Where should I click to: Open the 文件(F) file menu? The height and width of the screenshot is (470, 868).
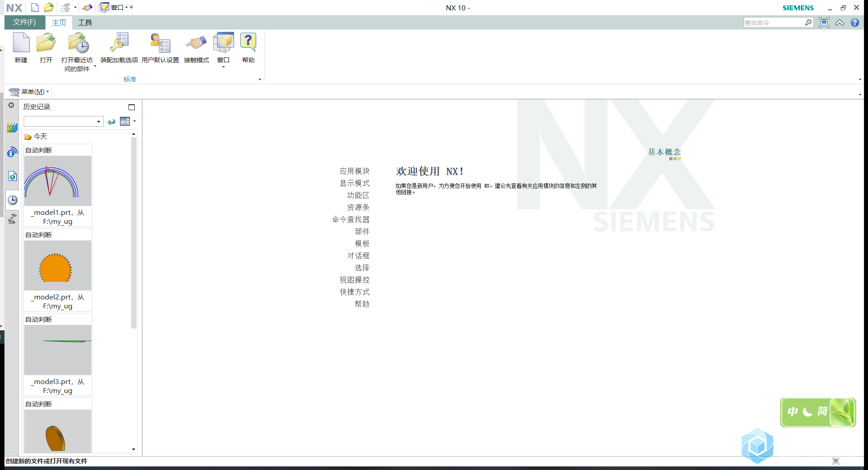pos(25,22)
